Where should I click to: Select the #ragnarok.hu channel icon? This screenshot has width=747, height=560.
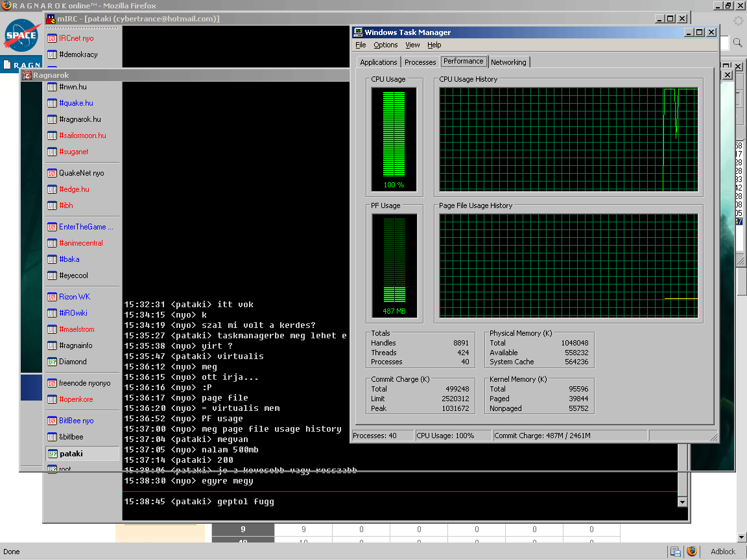(52, 119)
